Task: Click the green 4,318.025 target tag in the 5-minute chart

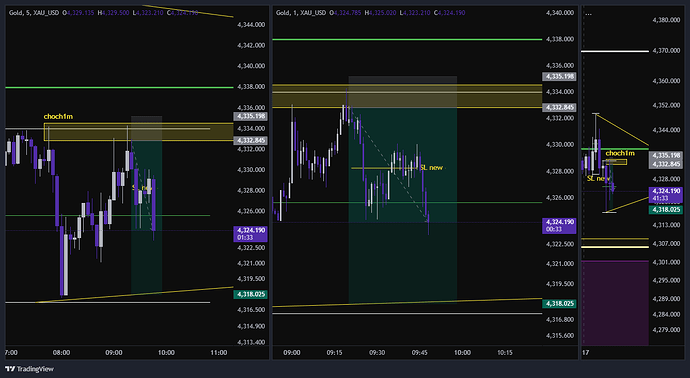Action: click(250, 294)
